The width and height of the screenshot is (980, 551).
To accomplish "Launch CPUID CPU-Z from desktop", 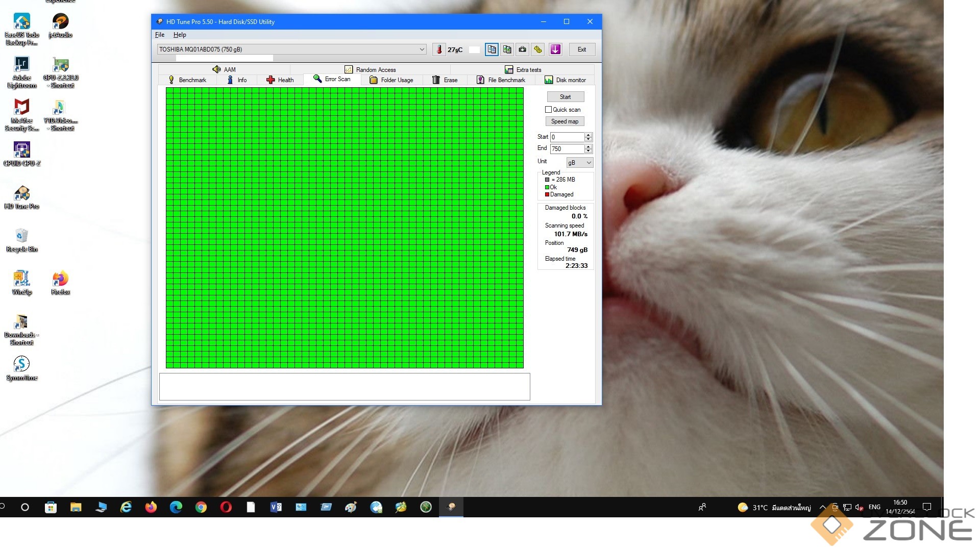I will (x=21, y=154).
